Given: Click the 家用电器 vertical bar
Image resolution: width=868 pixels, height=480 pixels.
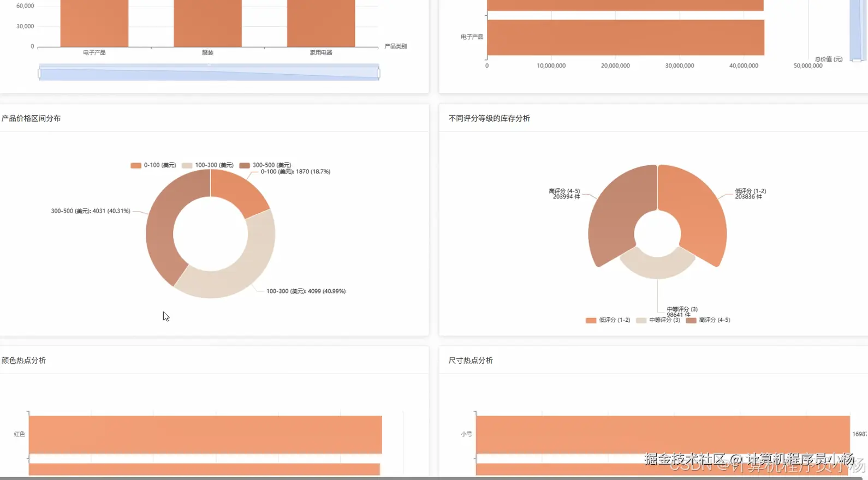Looking at the screenshot, I should click(x=321, y=23).
